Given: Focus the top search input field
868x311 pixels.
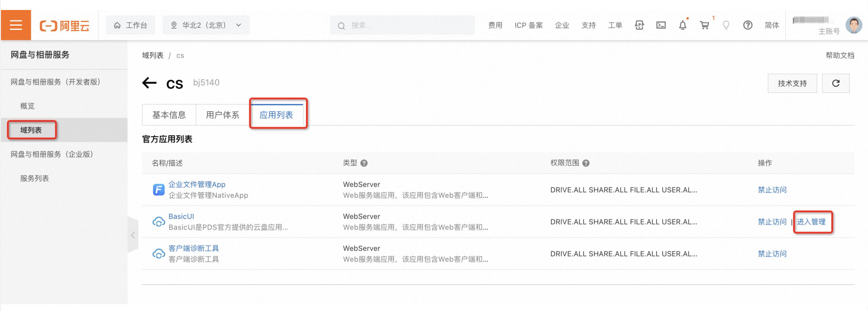Looking at the screenshot, I should pyautogui.click(x=402, y=25).
